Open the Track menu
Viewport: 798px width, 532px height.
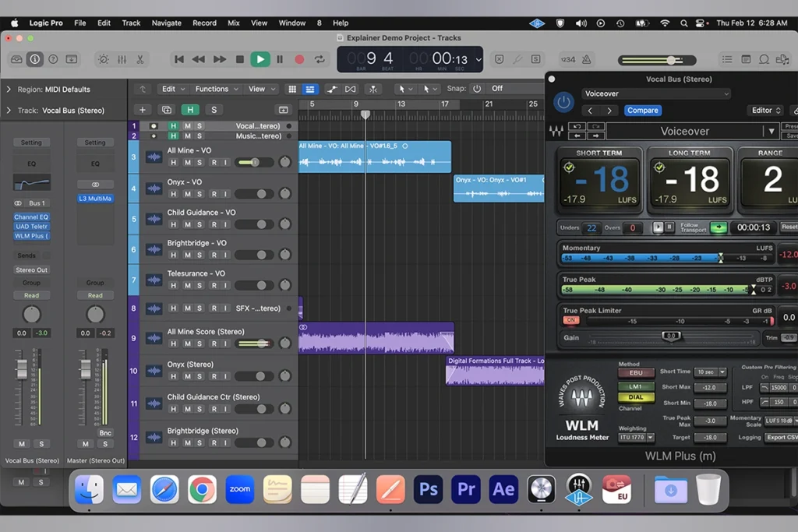[x=131, y=23]
